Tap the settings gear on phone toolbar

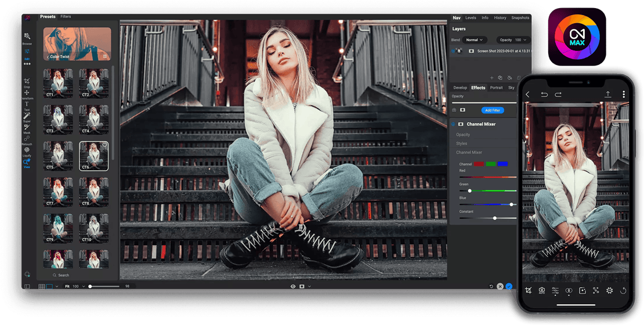point(609,290)
